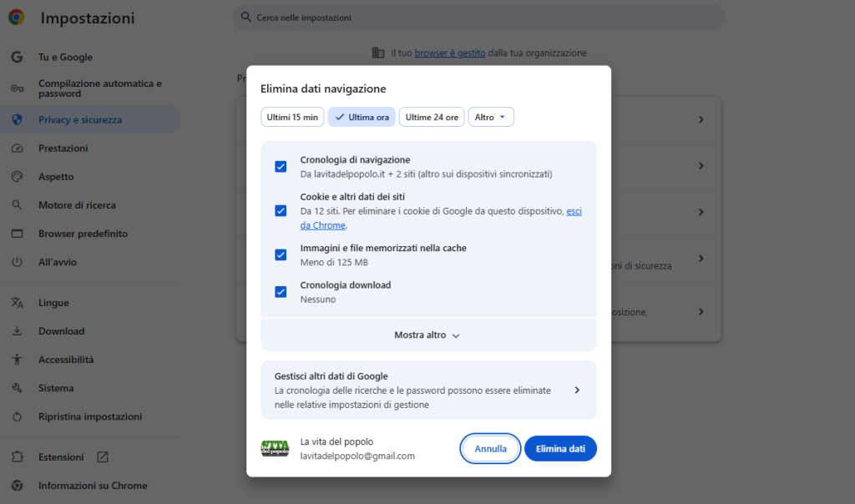Image resolution: width=855 pixels, height=504 pixels.
Task: Expand Mostra altro section
Action: [x=427, y=335]
